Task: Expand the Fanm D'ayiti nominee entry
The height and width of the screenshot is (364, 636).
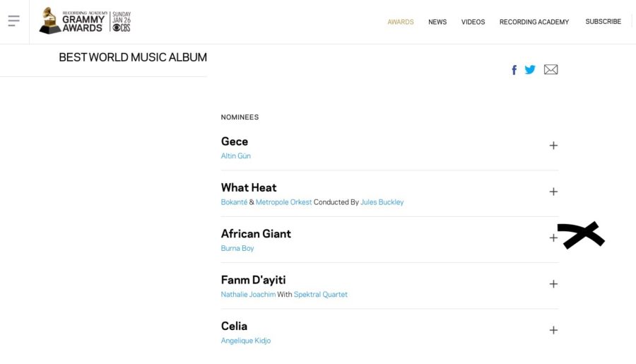Action: [553, 284]
